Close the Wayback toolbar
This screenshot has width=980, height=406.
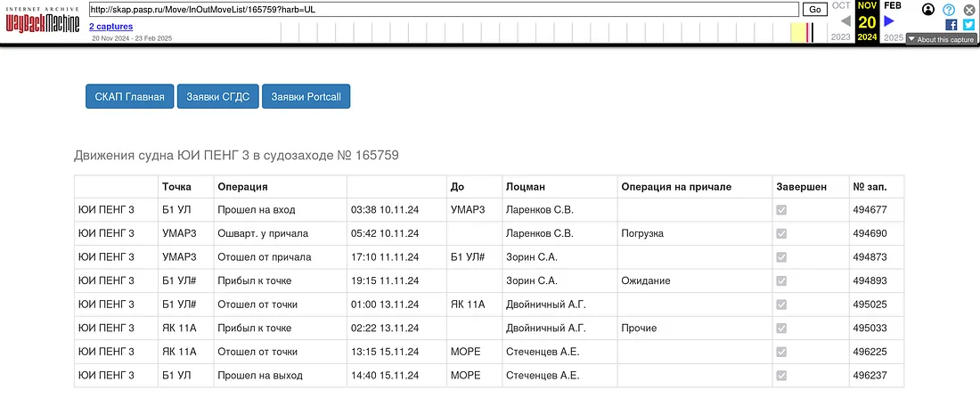coord(969,10)
